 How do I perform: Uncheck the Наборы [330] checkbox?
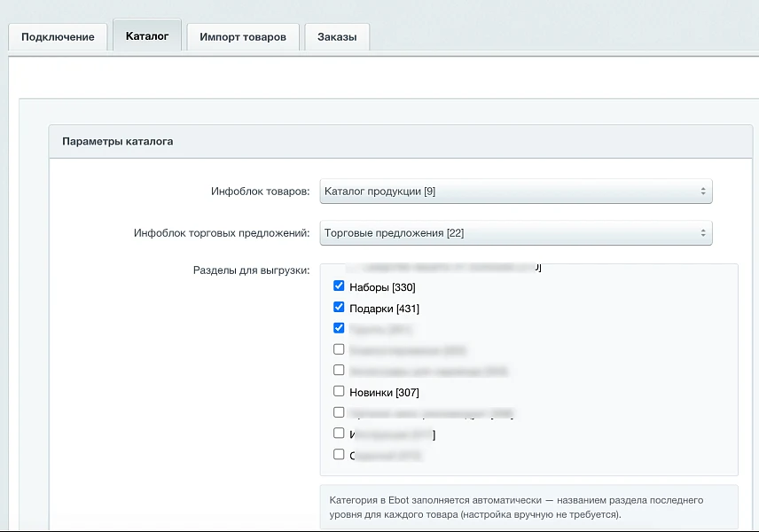[x=339, y=286]
